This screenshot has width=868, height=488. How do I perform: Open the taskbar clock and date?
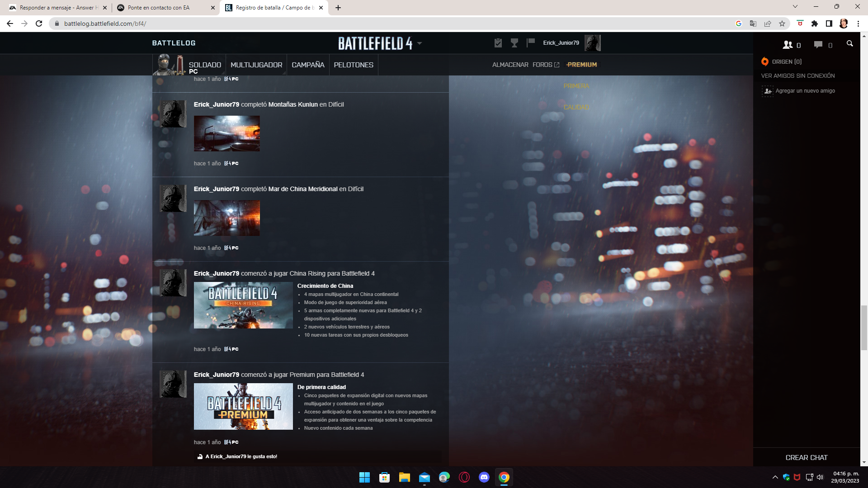[845, 477]
